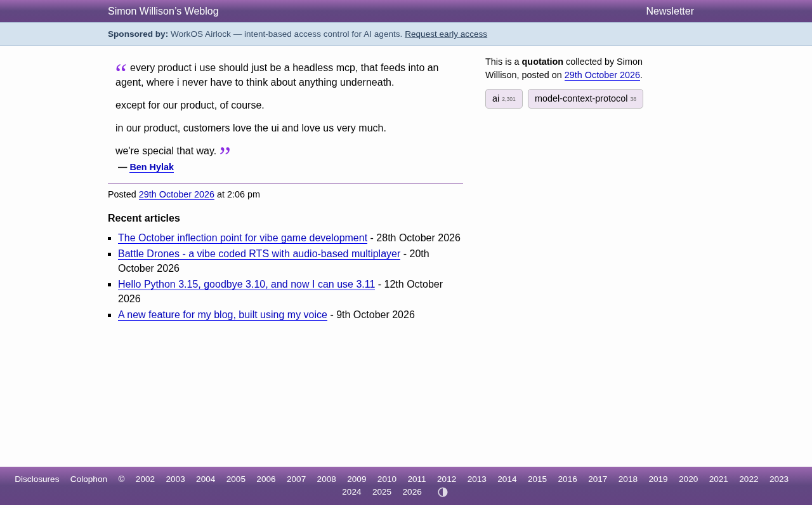Open the 2013 archive

[x=477, y=479]
